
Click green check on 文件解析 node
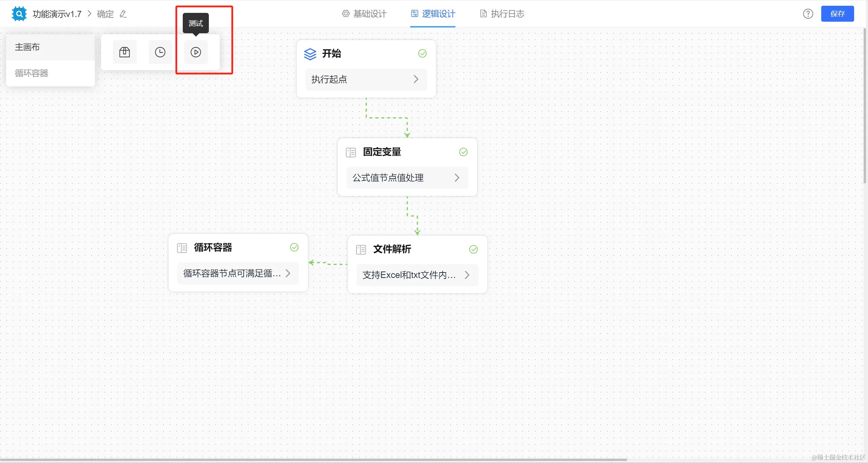click(473, 249)
